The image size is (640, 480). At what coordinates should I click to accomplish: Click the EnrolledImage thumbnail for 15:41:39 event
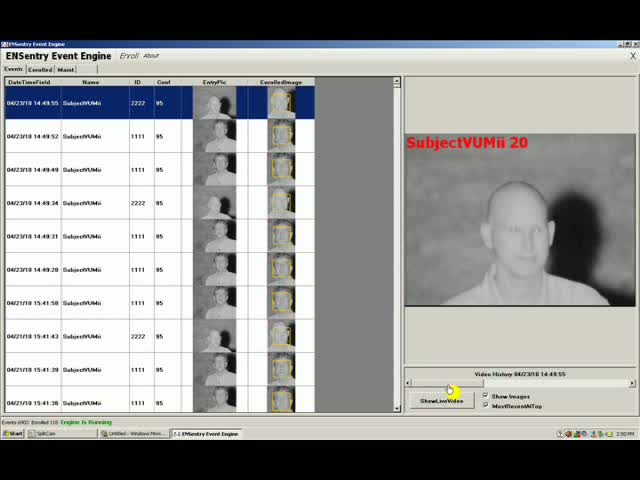pos(281,369)
